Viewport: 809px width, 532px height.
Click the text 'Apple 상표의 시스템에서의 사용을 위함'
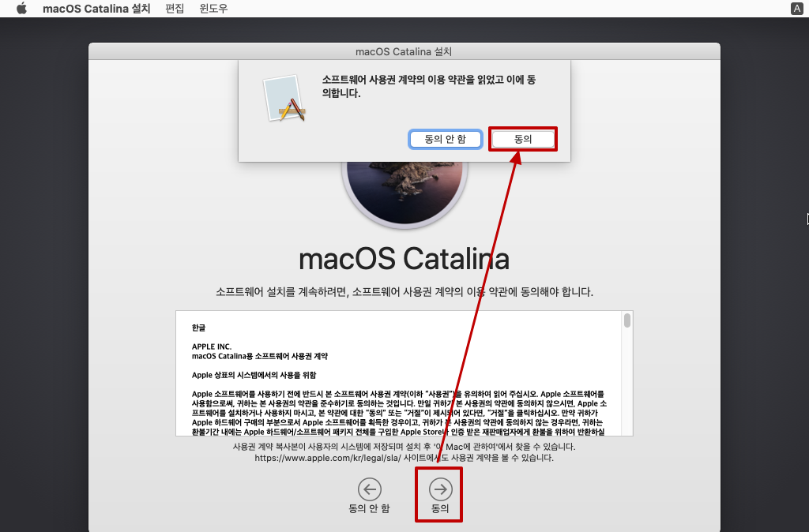[x=254, y=375]
